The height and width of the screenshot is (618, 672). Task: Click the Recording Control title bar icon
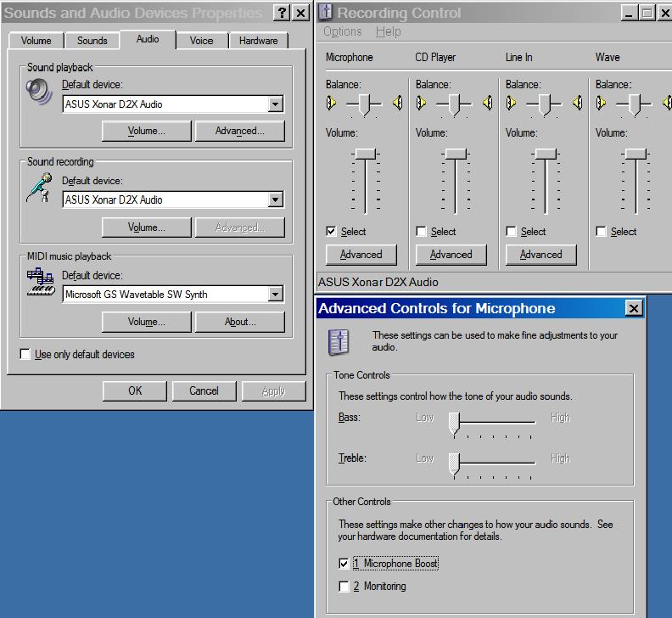point(326,12)
